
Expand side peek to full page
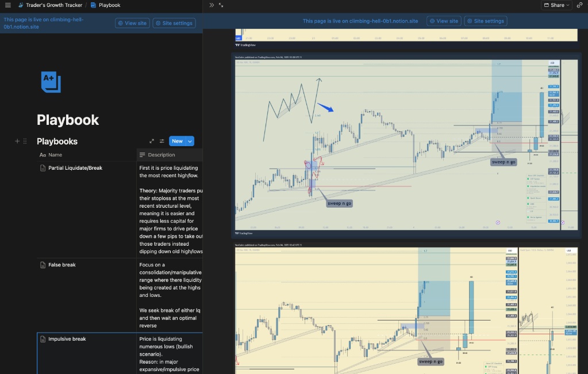[221, 5]
